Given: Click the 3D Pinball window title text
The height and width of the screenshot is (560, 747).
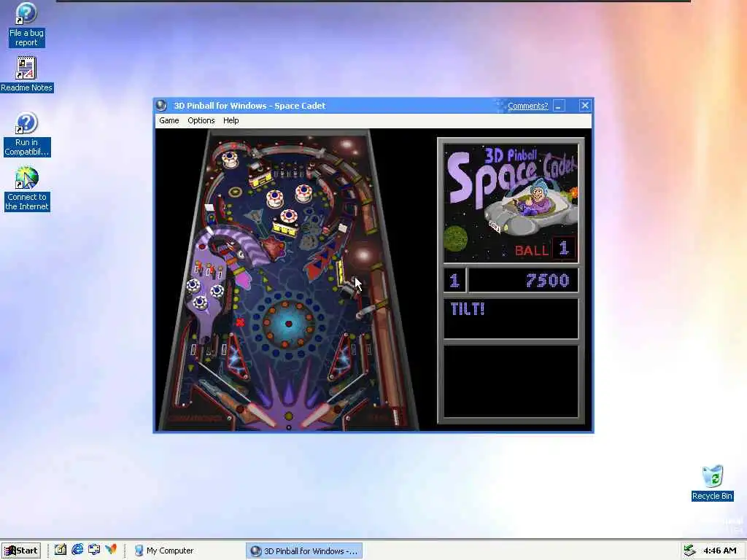Looking at the screenshot, I should click(249, 106).
